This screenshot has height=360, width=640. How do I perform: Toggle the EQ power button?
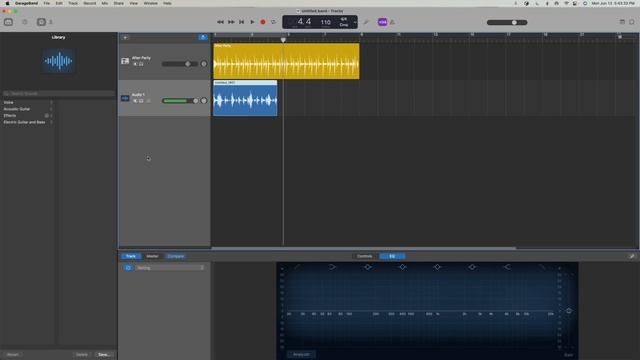pyautogui.click(x=128, y=268)
